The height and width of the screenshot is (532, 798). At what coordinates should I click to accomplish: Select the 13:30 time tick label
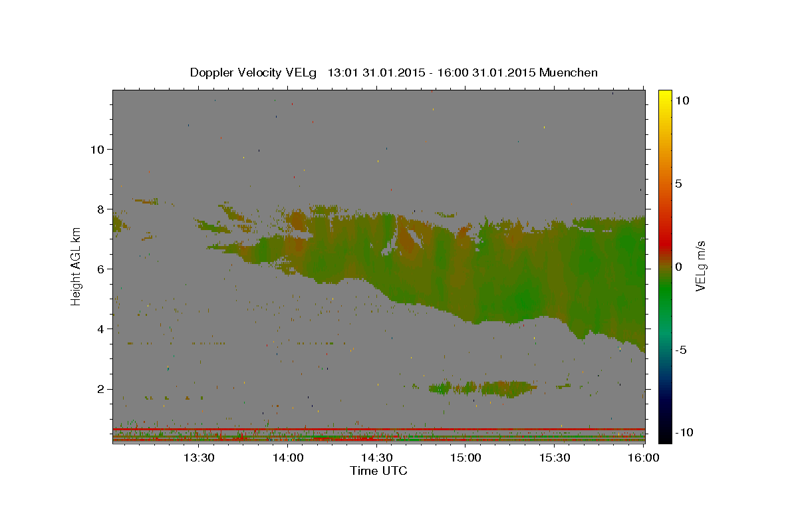(x=199, y=458)
